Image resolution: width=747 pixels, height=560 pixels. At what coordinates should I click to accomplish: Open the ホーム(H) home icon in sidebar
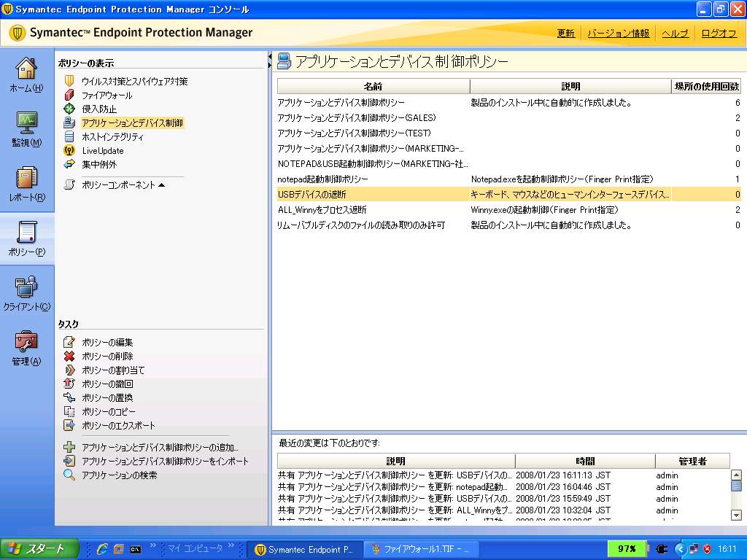[x=26, y=74]
